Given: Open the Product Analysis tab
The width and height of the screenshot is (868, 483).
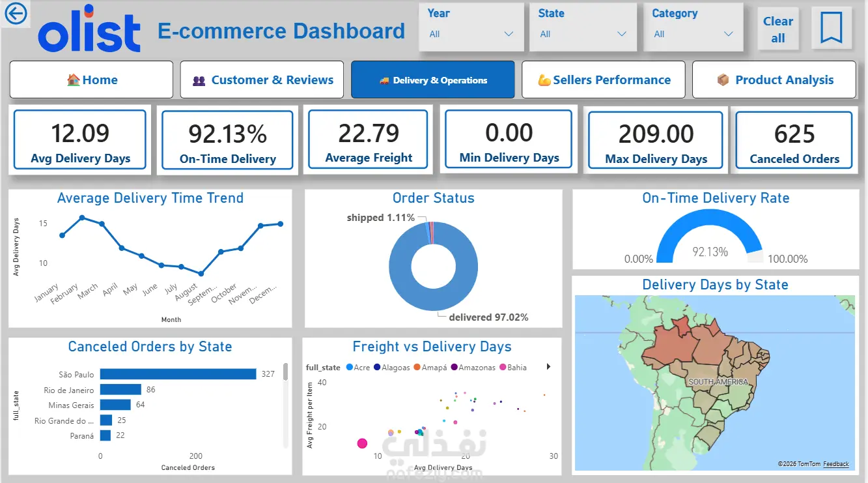Looking at the screenshot, I should [774, 80].
